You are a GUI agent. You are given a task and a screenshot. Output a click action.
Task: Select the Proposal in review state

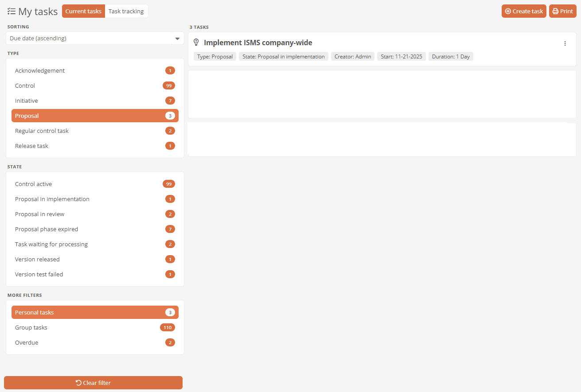(95, 214)
